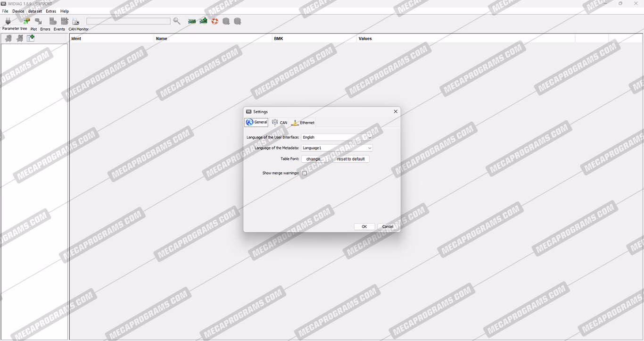Click the CAN Monitor toolbar icon
Screen dimensions: 644x341
tap(76, 22)
